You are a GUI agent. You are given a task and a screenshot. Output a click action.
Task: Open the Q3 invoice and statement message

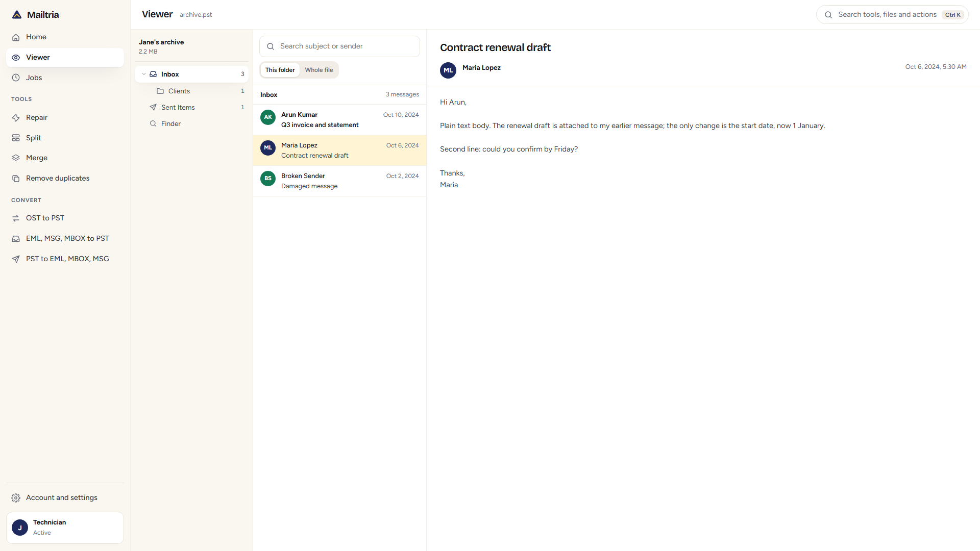click(x=339, y=120)
